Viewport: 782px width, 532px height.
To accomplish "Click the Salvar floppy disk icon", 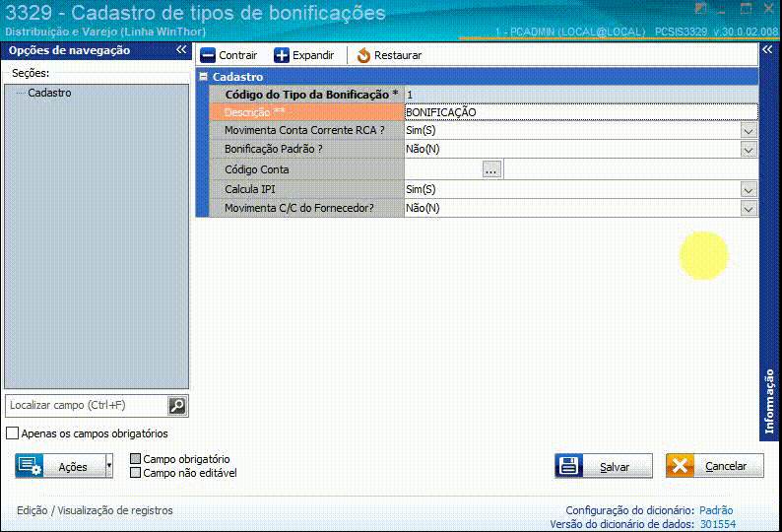I will coord(569,466).
